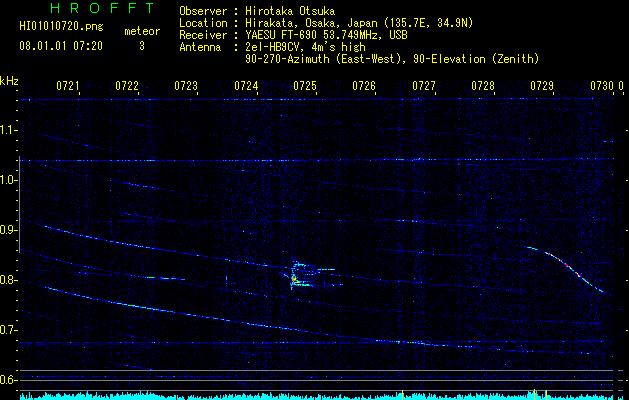Screen dimensions: 629x400
Task: Select the Location line Hirakata, Osaka, Japan
Action: 359,23
